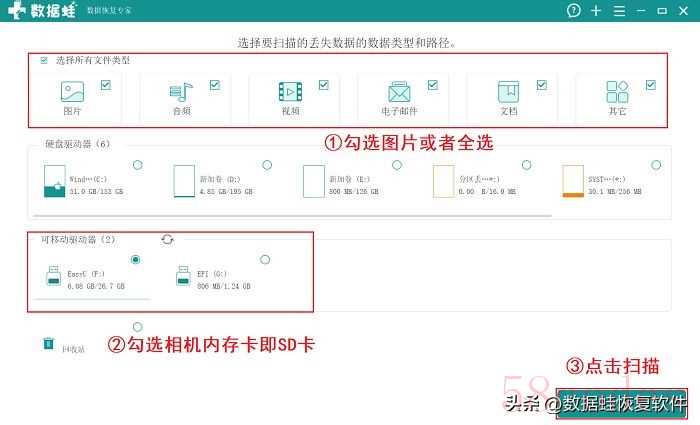The width and height of the screenshot is (700, 425).
Task: Click the EasyU (F:) USB drive icon
Action: click(x=54, y=275)
